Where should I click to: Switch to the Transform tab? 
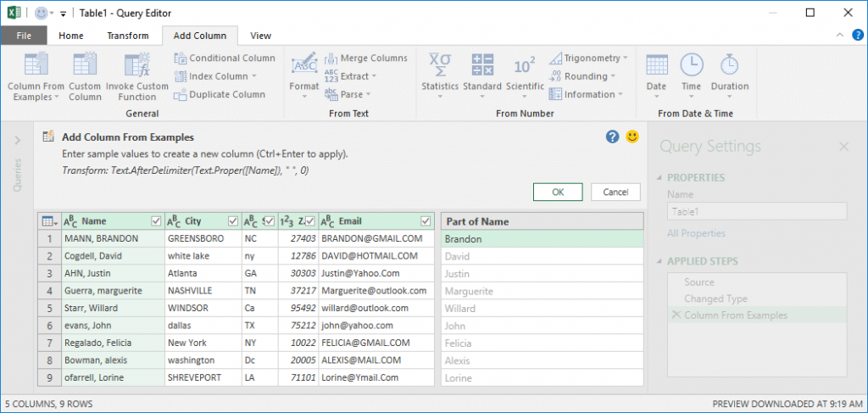tap(127, 36)
